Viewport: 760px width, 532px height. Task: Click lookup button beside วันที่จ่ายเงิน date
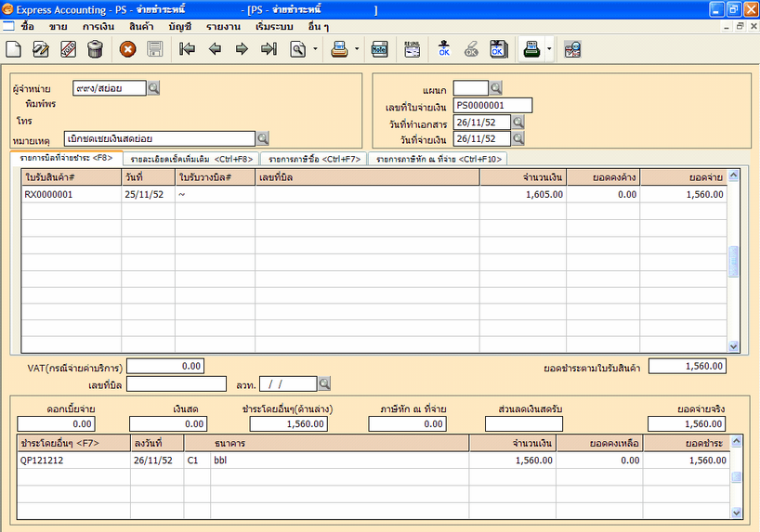[518, 139]
